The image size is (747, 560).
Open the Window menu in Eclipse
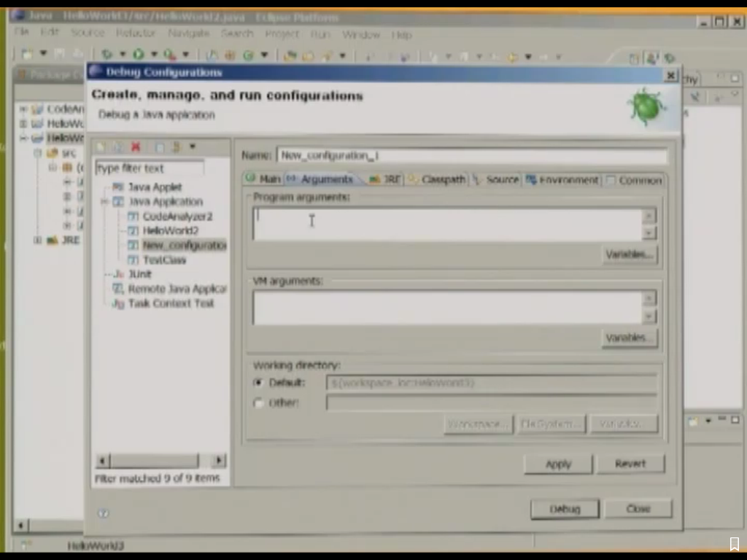pyautogui.click(x=361, y=34)
